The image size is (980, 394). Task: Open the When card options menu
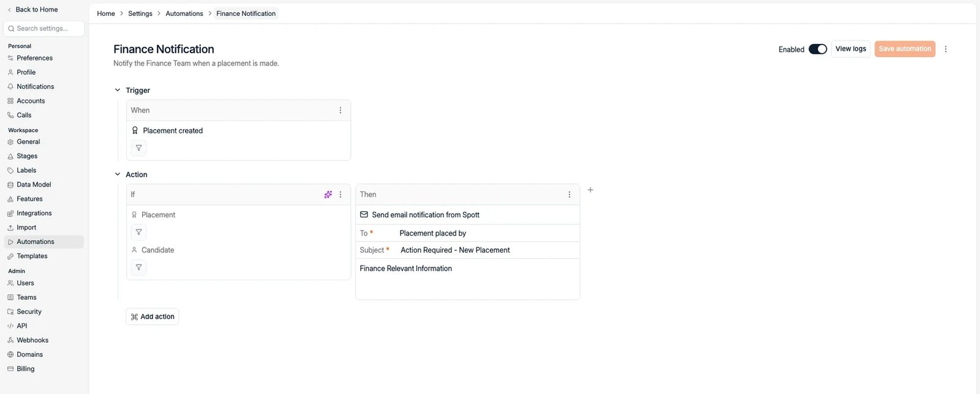[x=341, y=111]
